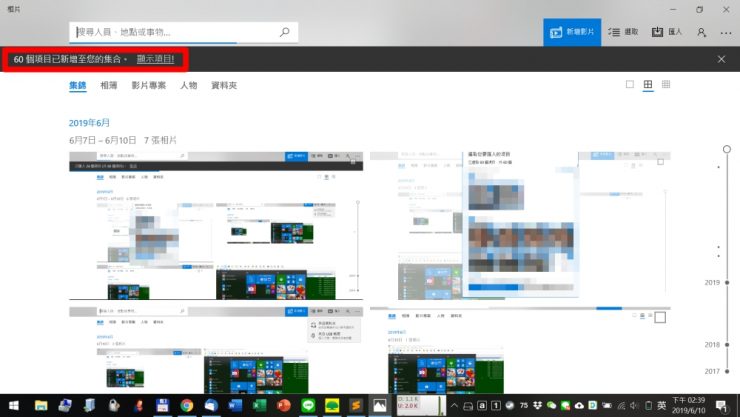Switch to large thumbnail view
740x417 pixels.
(x=630, y=85)
